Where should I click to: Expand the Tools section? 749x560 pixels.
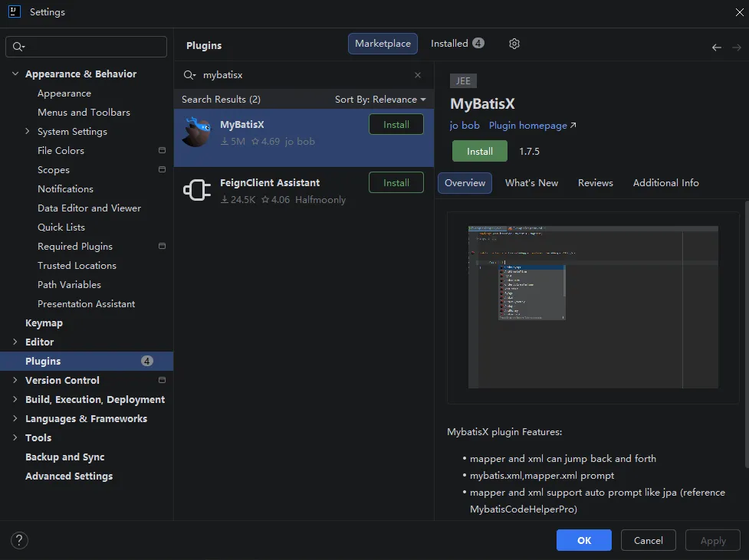[15, 437]
